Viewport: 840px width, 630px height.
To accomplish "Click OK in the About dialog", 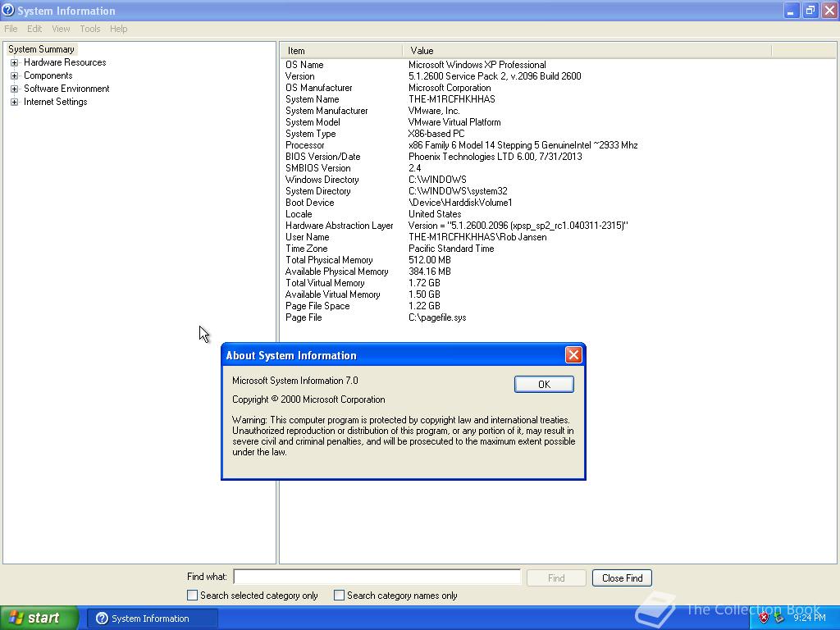I will (544, 384).
